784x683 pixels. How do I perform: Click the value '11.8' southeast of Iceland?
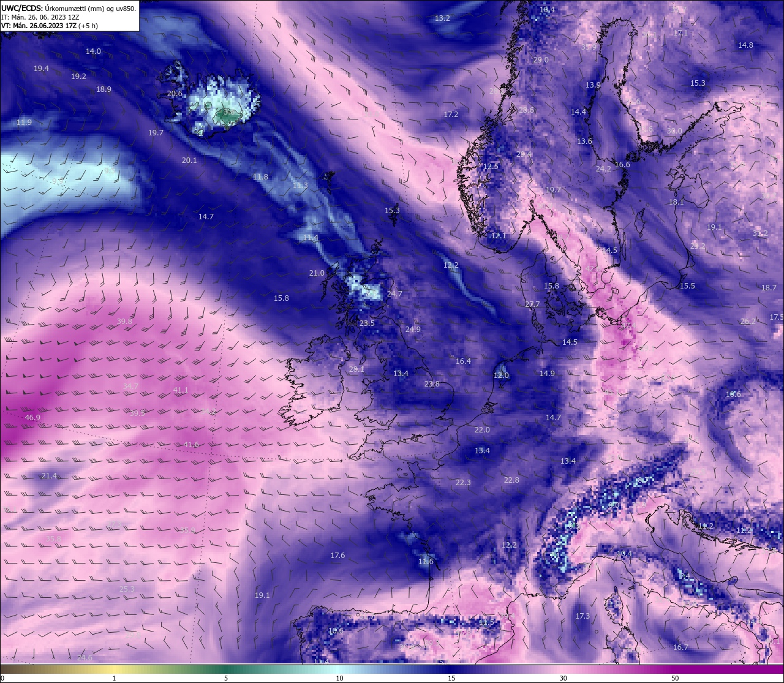pos(260,177)
